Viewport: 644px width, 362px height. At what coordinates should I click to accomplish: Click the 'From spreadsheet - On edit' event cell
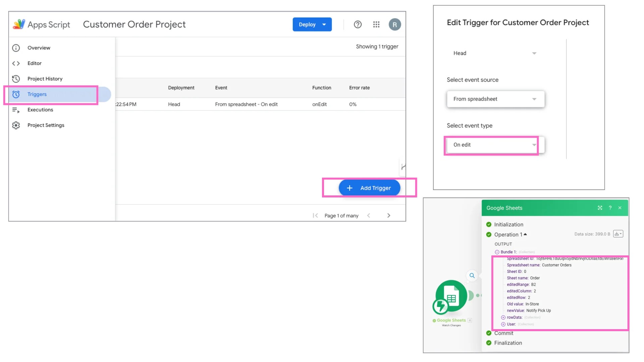(246, 104)
